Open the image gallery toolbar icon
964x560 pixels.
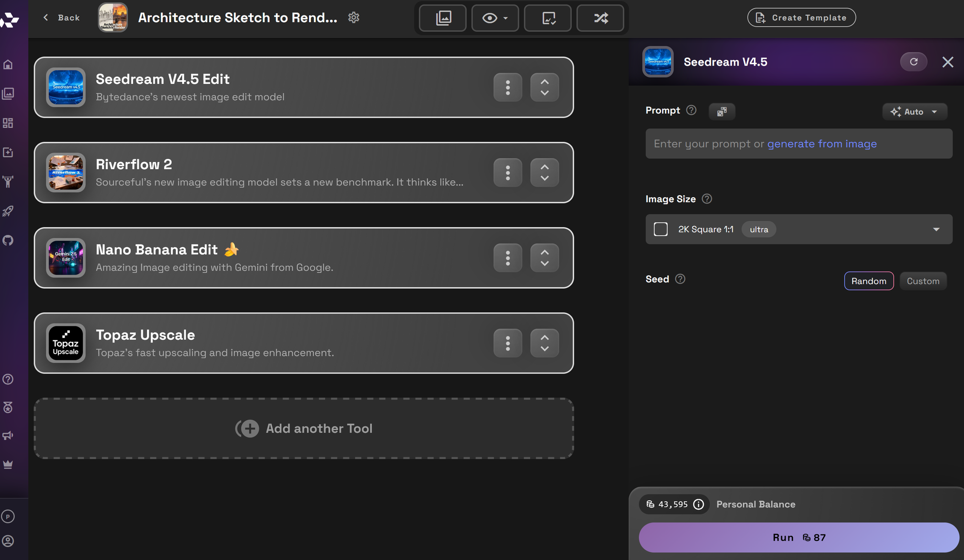[x=443, y=18]
